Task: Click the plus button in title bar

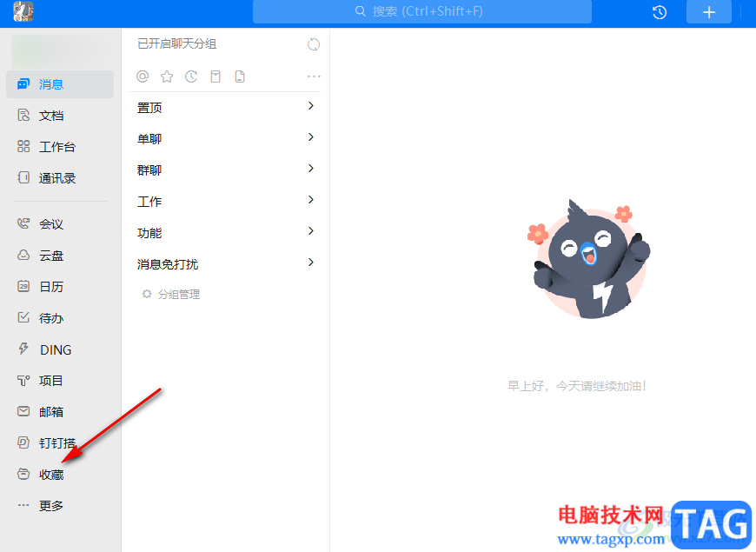Action: tap(709, 12)
